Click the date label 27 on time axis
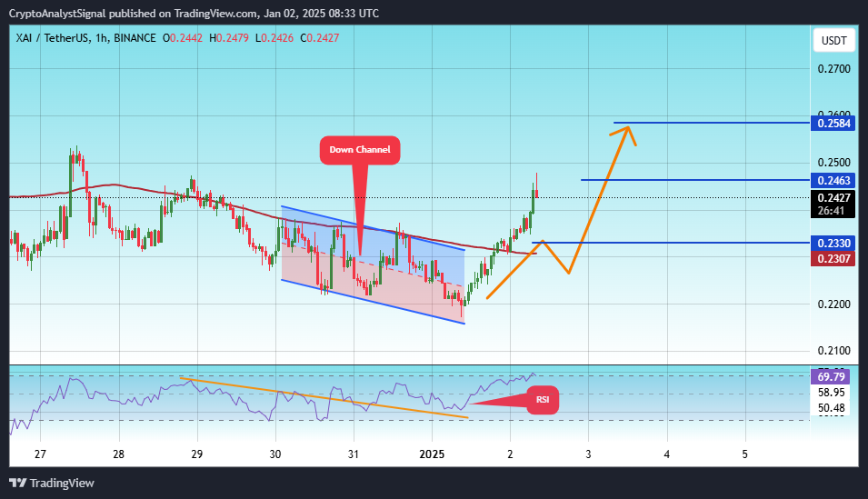This screenshot has height=499, width=868. (x=40, y=454)
